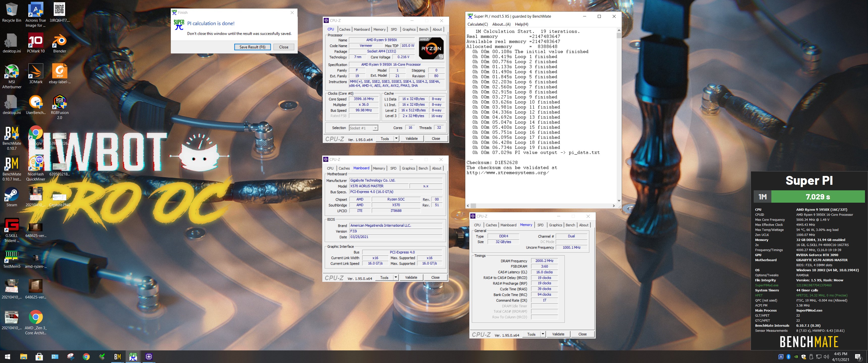This screenshot has height=363, width=868.
Task: Open About...(A) menu in Super PI
Action: pyautogui.click(x=501, y=24)
